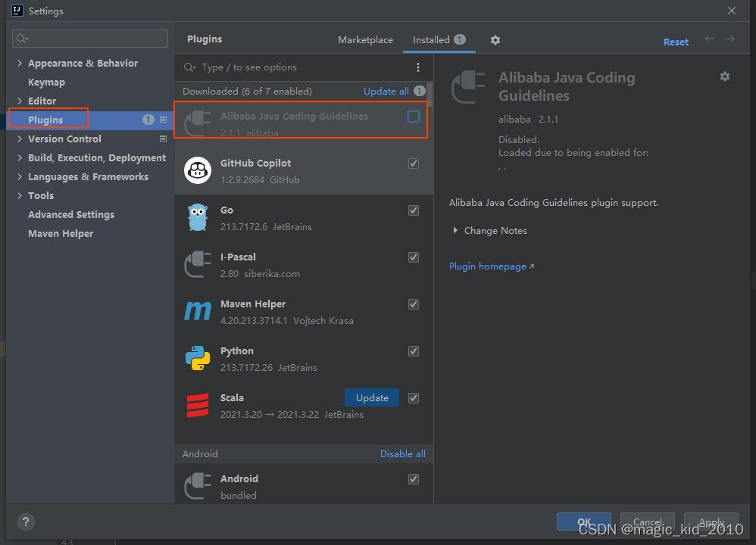Viewport: 756px width, 545px height.
Task: Open plugin gear menu beside Installed tab
Action: click(495, 40)
